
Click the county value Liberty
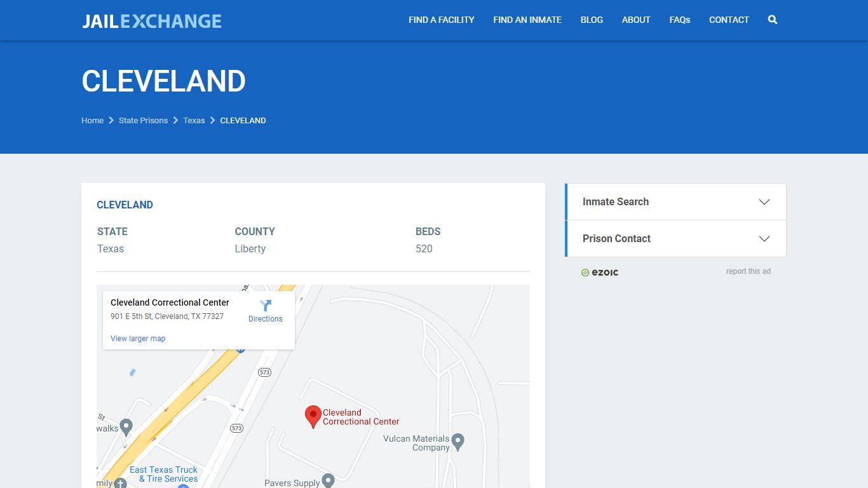click(x=250, y=248)
